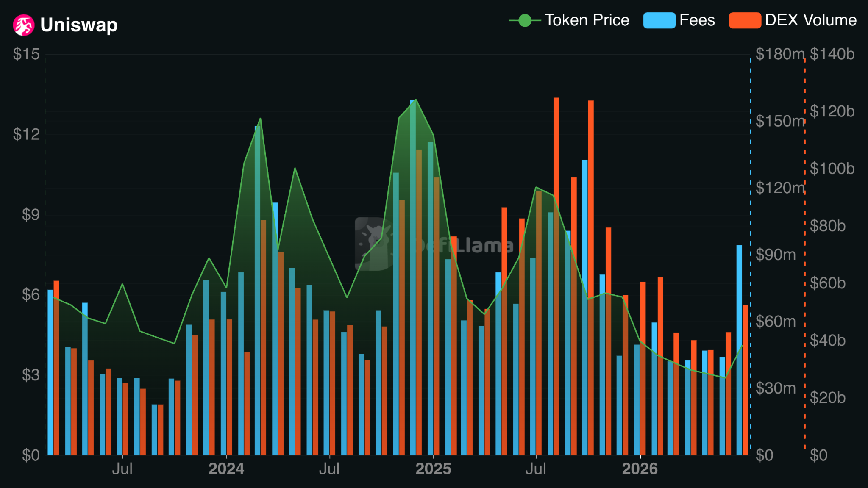Toggle the Token Price legend label
Viewport: 868px width, 488px height.
click(587, 20)
